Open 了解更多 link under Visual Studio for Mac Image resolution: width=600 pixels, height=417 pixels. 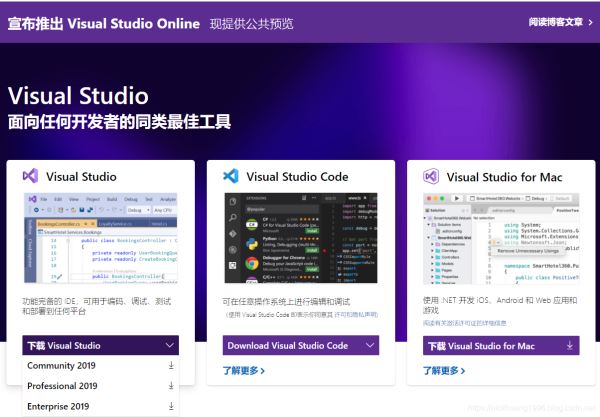pyautogui.click(x=444, y=370)
